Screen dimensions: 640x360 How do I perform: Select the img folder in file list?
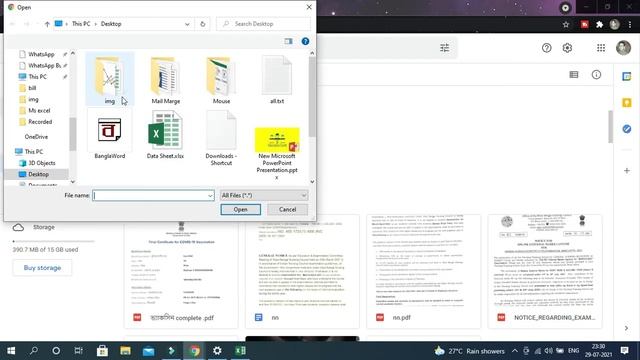click(x=109, y=79)
